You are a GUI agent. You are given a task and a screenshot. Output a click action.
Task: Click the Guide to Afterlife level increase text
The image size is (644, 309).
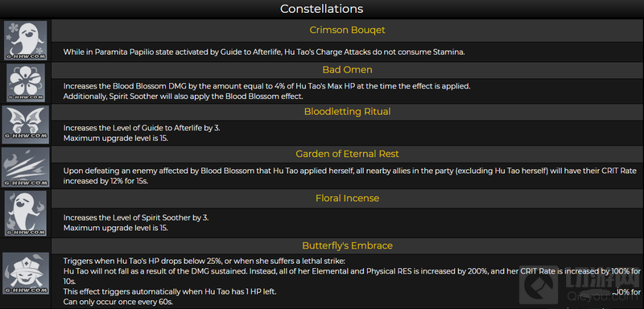tap(142, 128)
